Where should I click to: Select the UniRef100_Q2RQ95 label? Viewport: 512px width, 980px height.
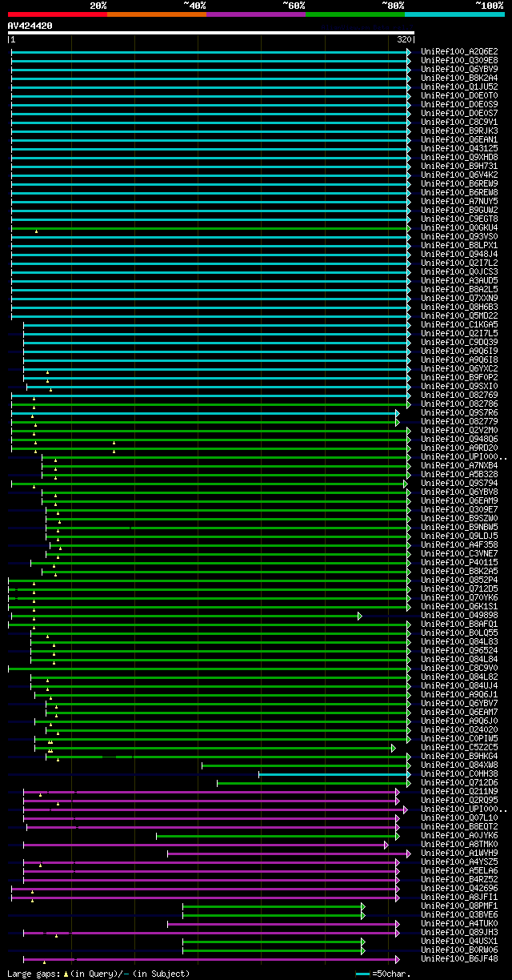click(x=459, y=800)
